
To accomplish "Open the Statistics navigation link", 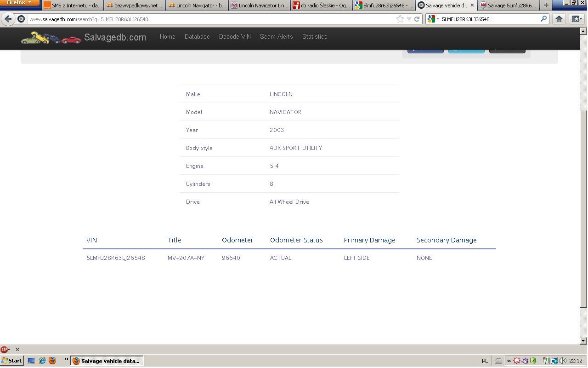I will [315, 37].
